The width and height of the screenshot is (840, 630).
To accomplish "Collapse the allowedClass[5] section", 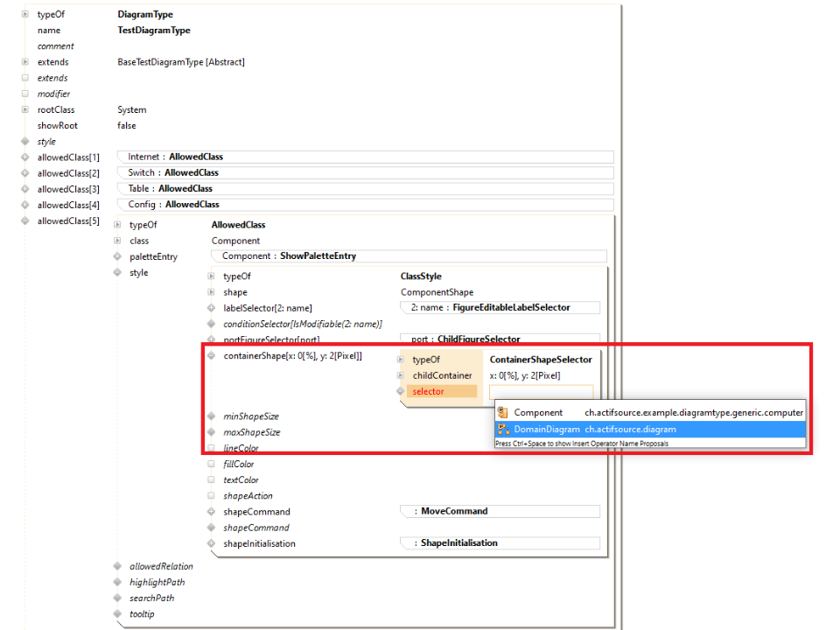I will (25, 221).
